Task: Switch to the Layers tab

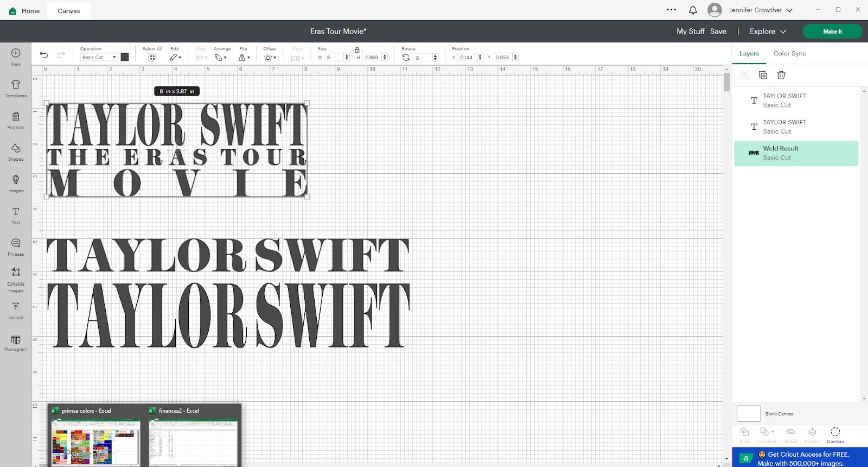Action: [x=749, y=54]
